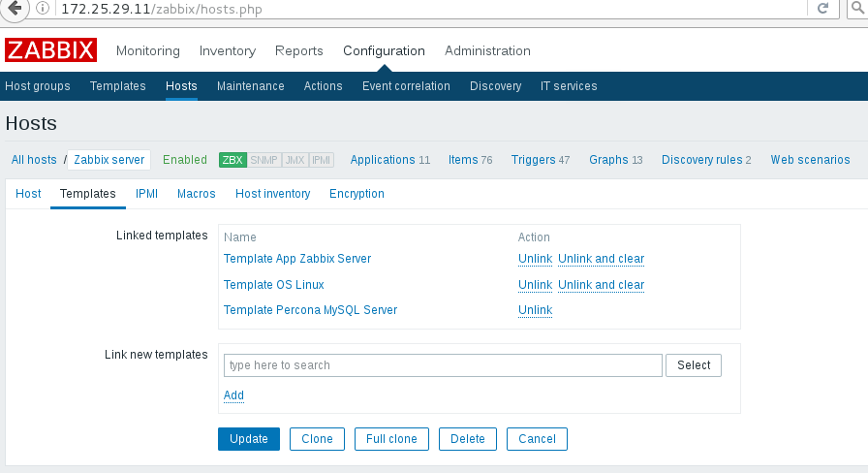Open Items 76 link

pyautogui.click(x=471, y=160)
